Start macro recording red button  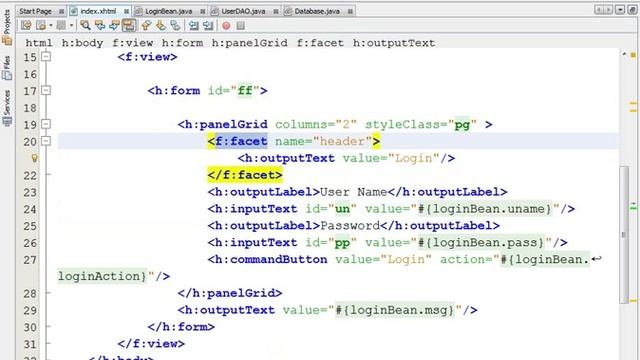pyautogui.click(x=226, y=26)
